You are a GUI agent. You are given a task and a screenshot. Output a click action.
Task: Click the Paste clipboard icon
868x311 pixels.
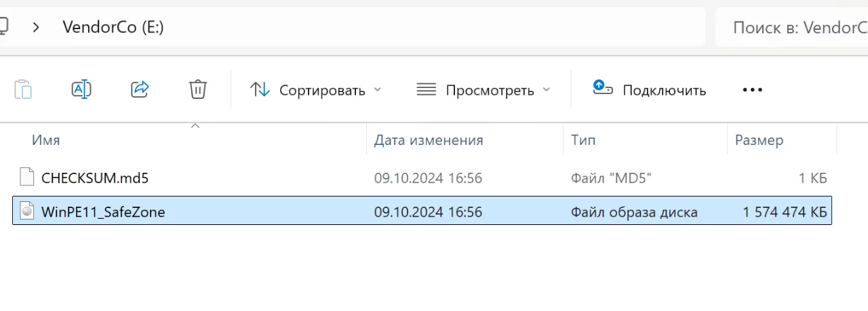click(x=23, y=89)
